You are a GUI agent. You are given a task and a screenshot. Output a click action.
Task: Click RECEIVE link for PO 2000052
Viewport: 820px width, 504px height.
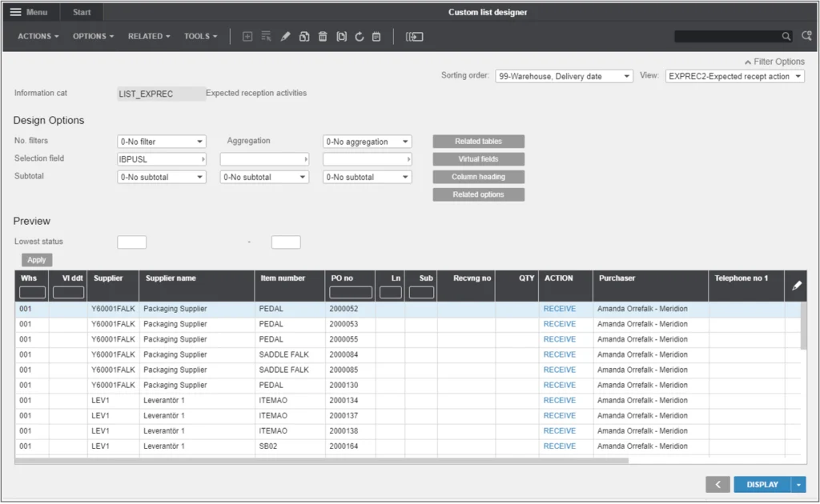tap(559, 309)
